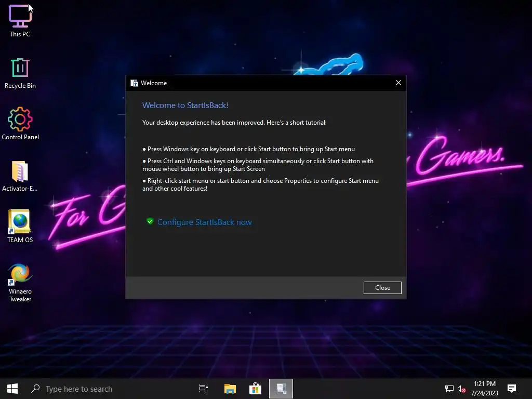
Task: Click the search magnifier icon on taskbar
Action: [35, 389]
